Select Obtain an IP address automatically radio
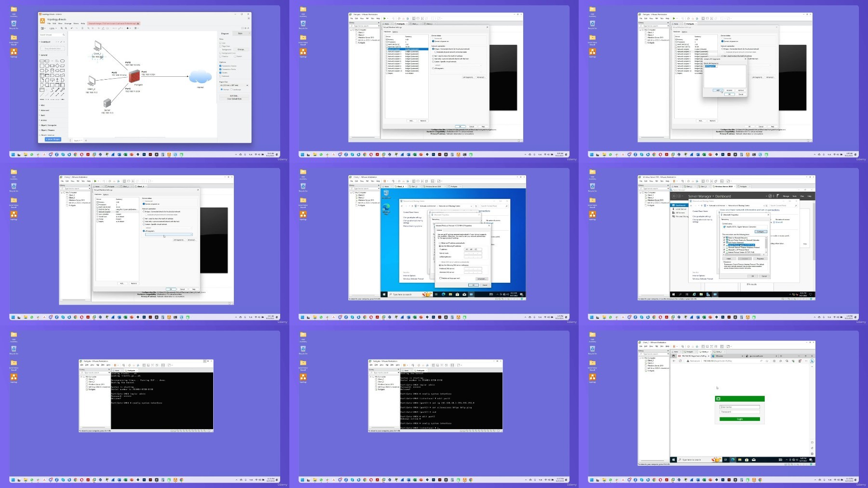 (x=440, y=243)
